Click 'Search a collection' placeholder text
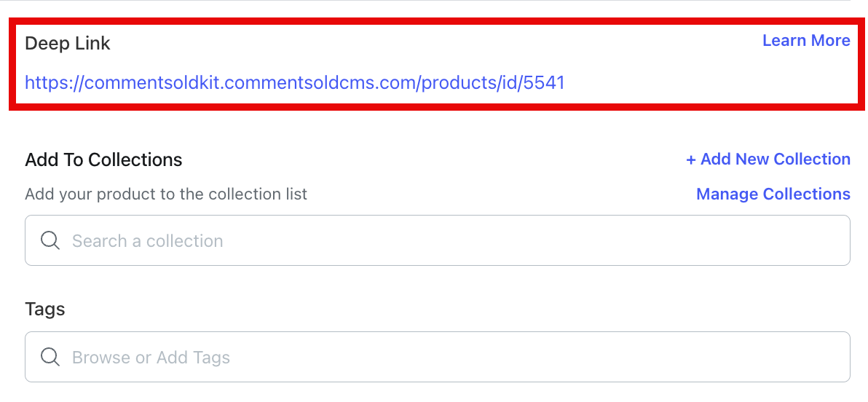 (x=148, y=241)
